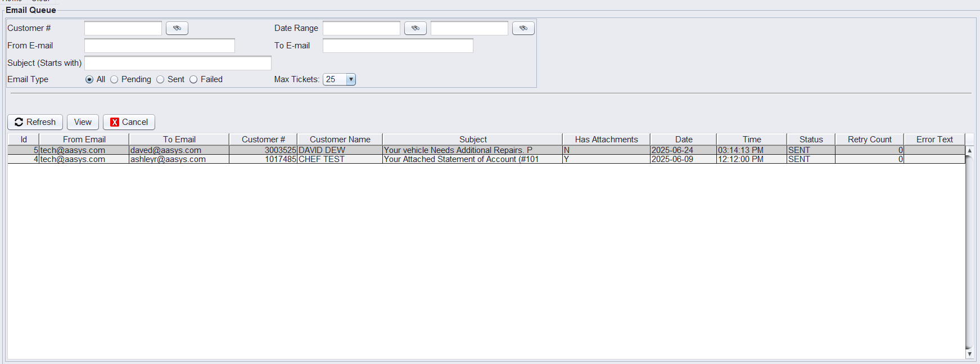This screenshot has width=980, height=364.
Task: Click the View button
Action: click(83, 122)
